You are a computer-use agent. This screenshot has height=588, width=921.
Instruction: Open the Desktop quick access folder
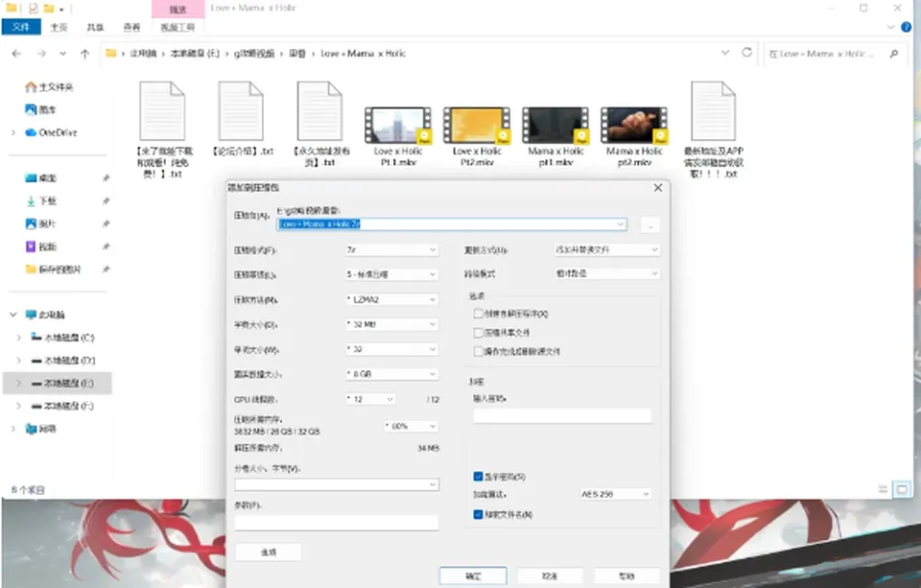(40, 178)
